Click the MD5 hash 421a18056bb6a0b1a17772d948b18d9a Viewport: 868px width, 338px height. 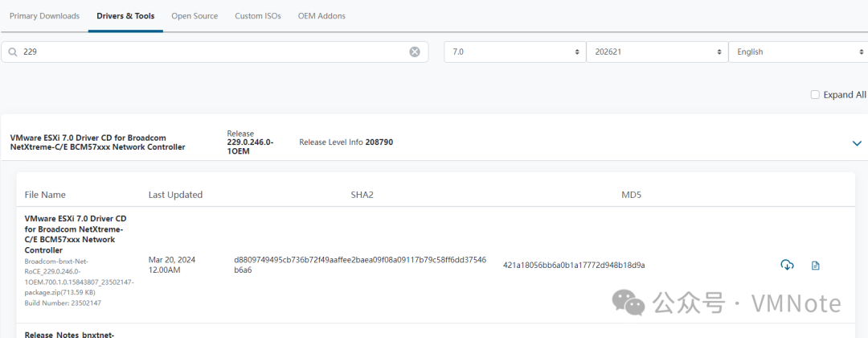click(x=574, y=265)
